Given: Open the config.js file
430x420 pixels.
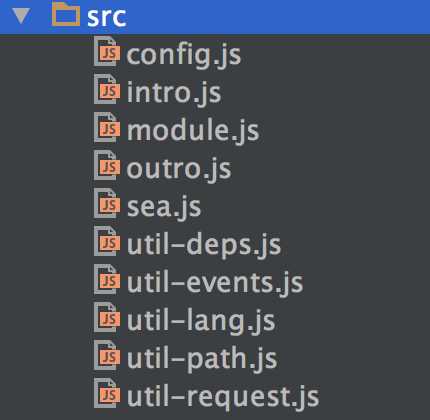Looking at the screenshot, I should point(183,55).
